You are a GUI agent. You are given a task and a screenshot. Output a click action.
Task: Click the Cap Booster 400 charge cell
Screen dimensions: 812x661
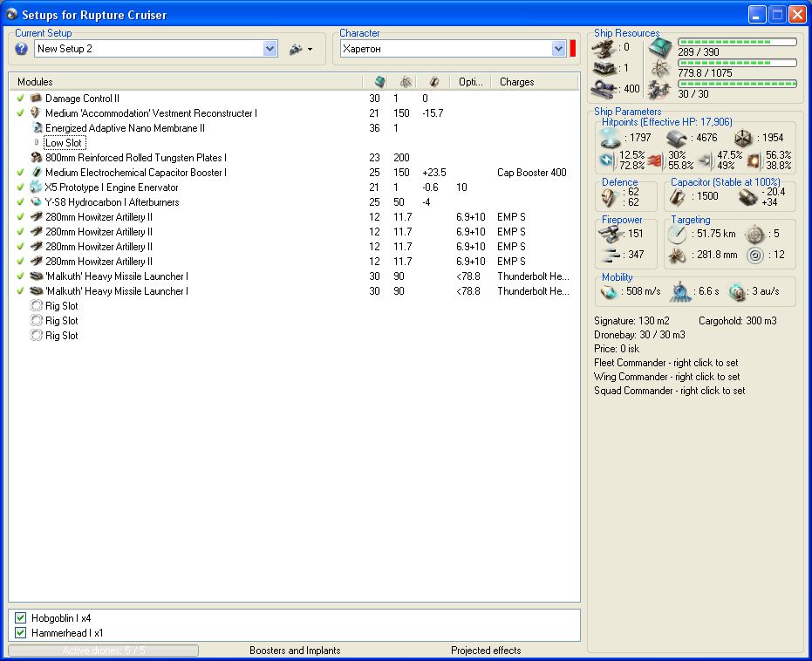[532, 173]
